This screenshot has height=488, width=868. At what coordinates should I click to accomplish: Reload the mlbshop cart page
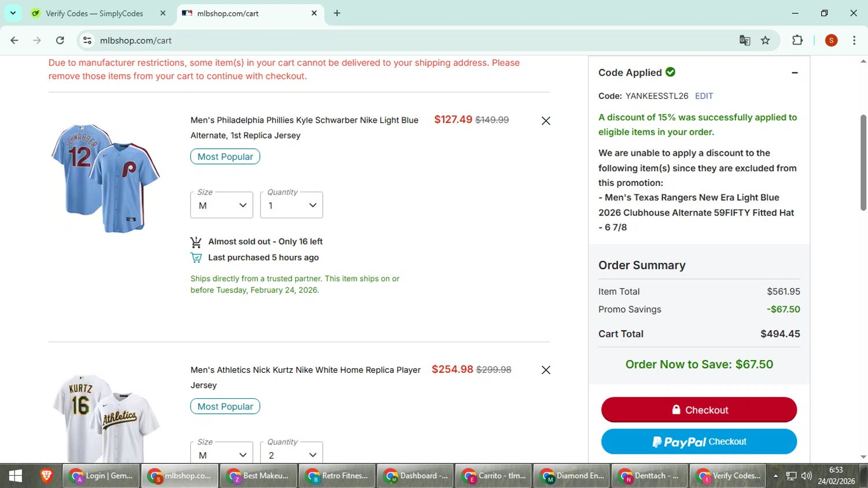60,41
